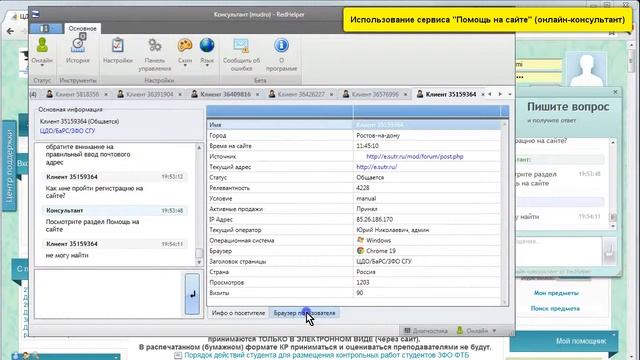Image resolution: width=640 pixels, height=360 pixels.
Task: Close the Клиент 36409816 tab
Action: click(x=258, y=95)
